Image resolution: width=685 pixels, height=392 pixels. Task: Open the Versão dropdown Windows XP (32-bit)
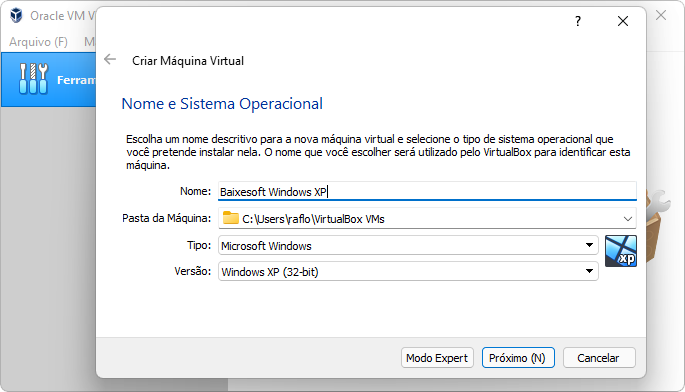[408, 271]
